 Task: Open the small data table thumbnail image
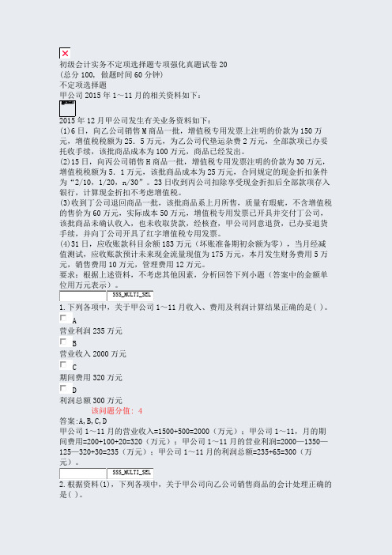67,108
